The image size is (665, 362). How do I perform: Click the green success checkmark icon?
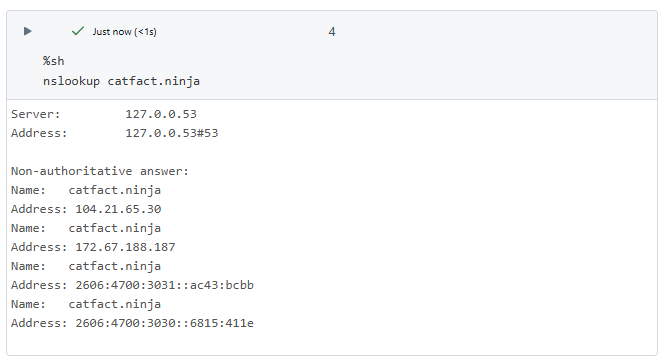(78, 31)
